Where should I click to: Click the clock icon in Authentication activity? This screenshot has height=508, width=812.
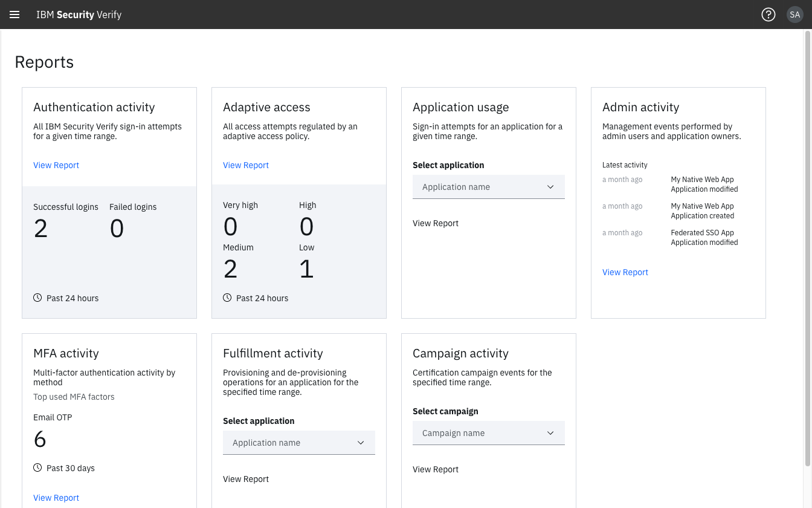tap(37, 298)
